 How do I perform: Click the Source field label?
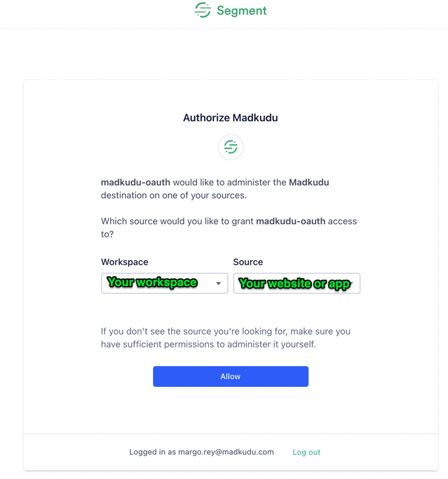[248, 262]
